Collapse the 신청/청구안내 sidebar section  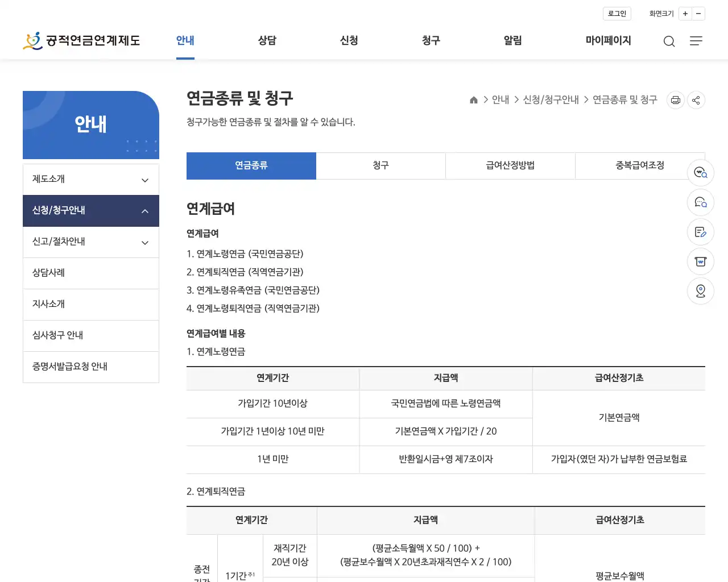[x=90, y=210]
